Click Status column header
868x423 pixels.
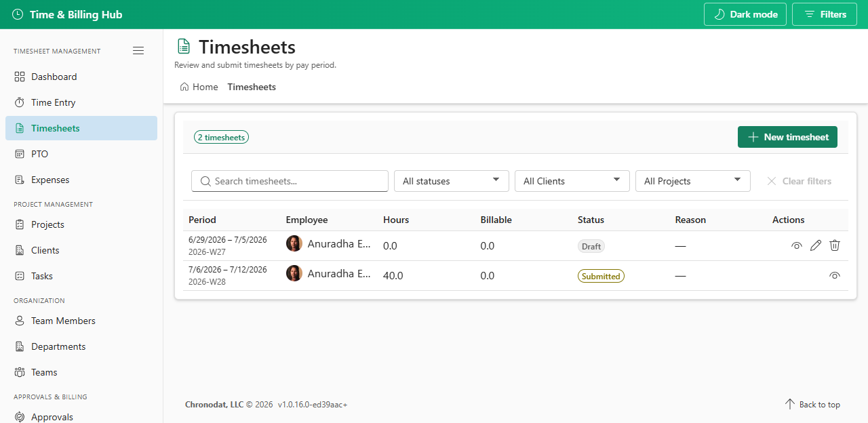591,220
